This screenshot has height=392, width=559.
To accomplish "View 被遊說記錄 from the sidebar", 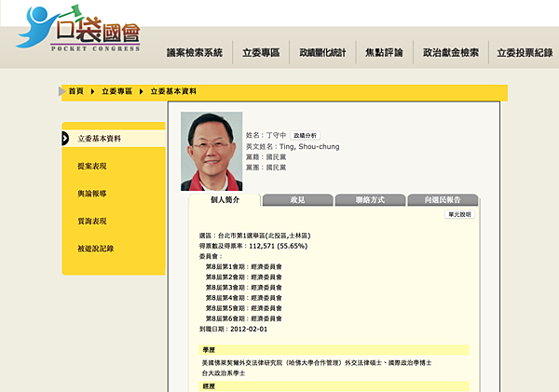I will pos(96,249).
